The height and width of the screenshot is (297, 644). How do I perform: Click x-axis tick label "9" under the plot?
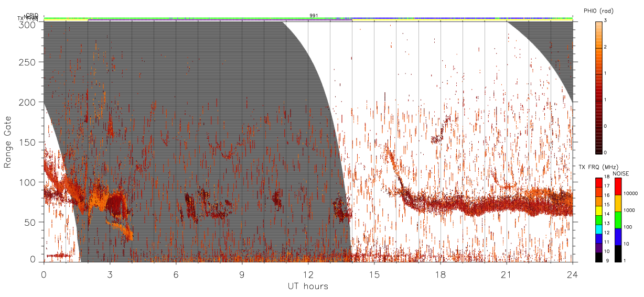242,274
